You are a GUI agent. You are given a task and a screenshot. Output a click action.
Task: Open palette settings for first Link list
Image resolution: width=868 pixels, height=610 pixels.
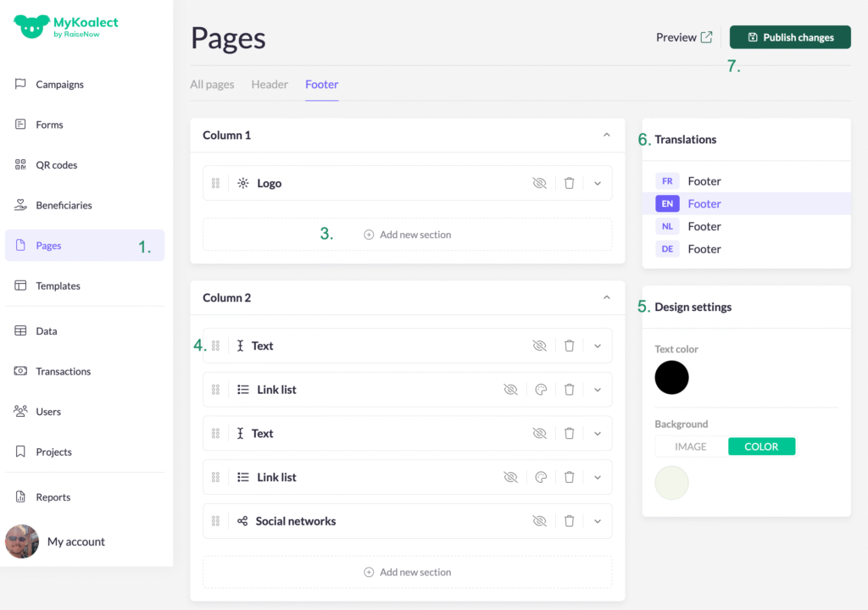point(541,390)
